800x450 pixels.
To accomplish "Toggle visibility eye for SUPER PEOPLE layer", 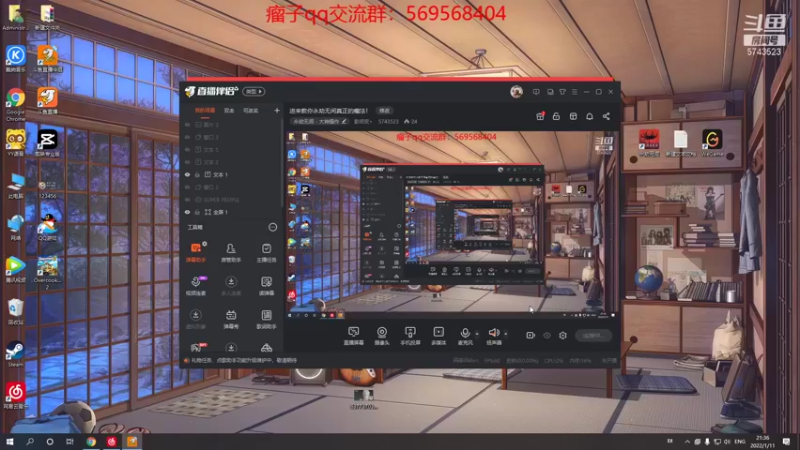I will 187,199.
